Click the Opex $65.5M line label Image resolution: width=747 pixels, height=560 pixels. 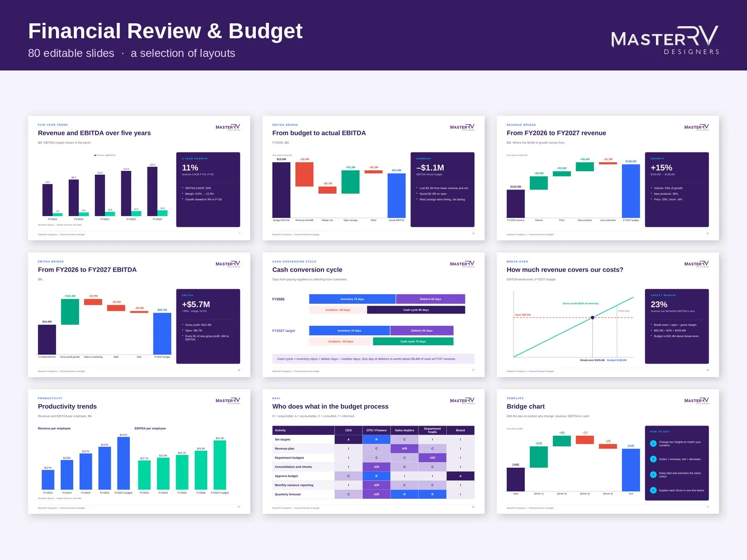(522, 315)
